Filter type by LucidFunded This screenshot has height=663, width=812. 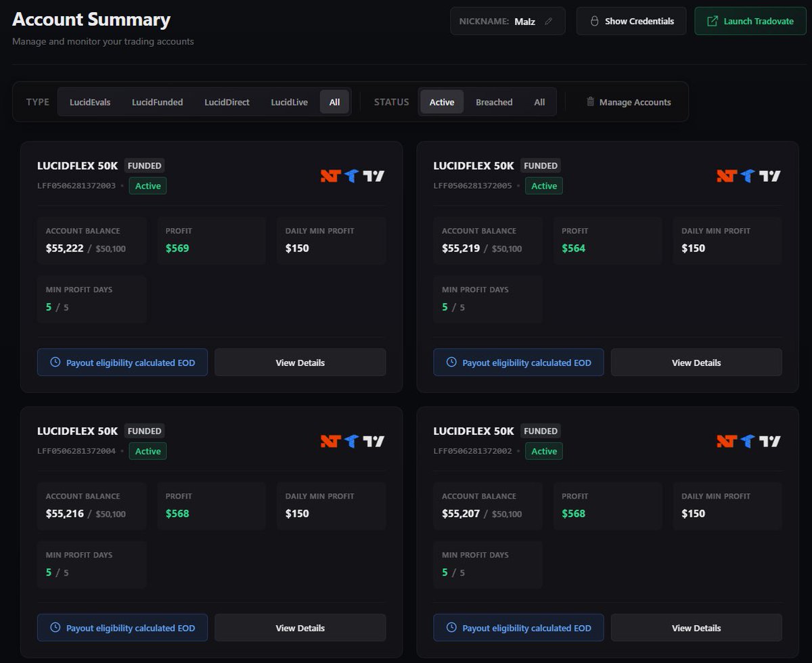pos(157,102)
